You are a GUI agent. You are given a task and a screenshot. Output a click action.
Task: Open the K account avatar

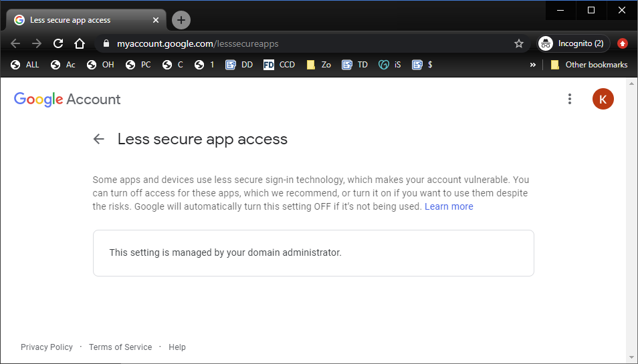click(603, 99)
